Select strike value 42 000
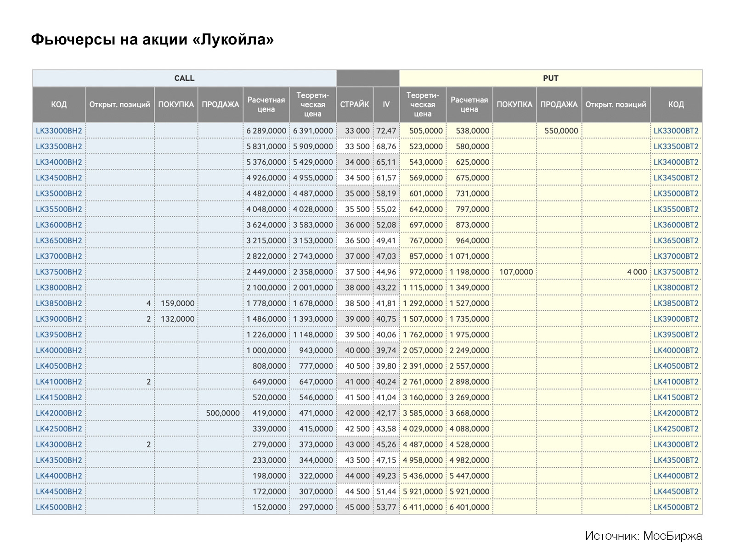Viewport: 735px width, 560px height. coord(357,413)
